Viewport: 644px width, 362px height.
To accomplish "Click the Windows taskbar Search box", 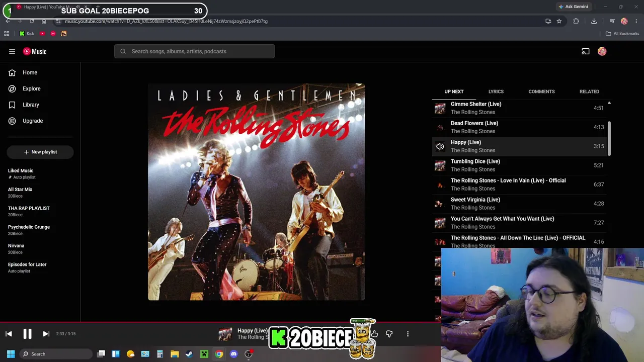I will 56,354.
